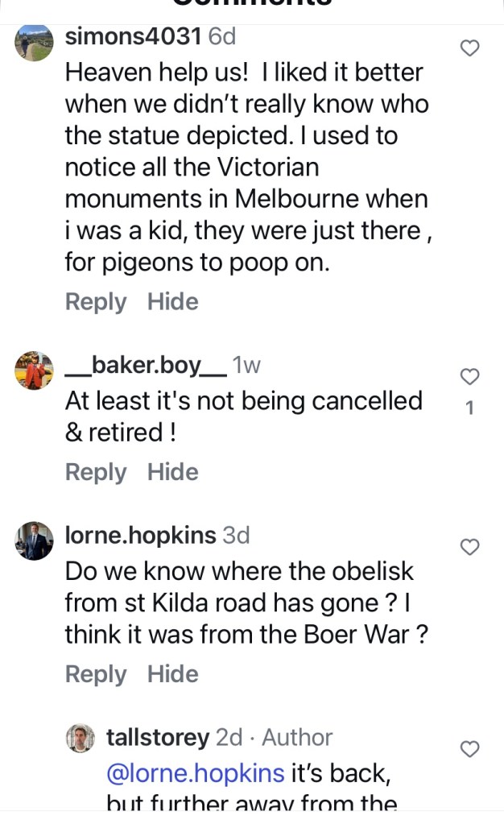
Task: Like __baker.boy__'s comment with the heart
Action: [x=469, y=376]
